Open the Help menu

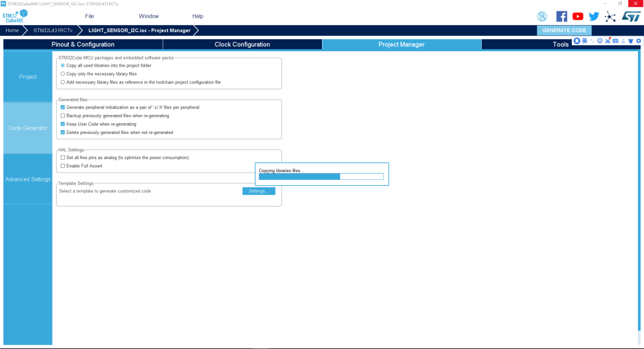tap(197, 17)
